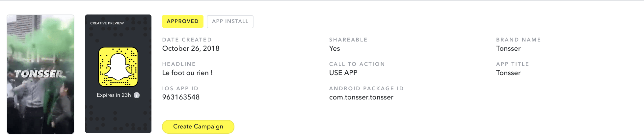Select the headline text Le foot ou rien !
The width and height of the screenshot is (644, 139).
coord(187,73)
